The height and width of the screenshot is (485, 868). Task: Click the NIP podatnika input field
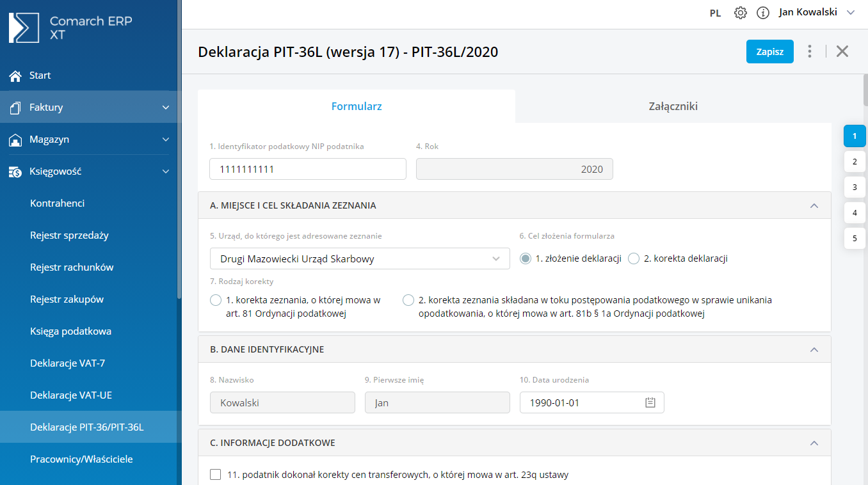[x=307, y=169]
